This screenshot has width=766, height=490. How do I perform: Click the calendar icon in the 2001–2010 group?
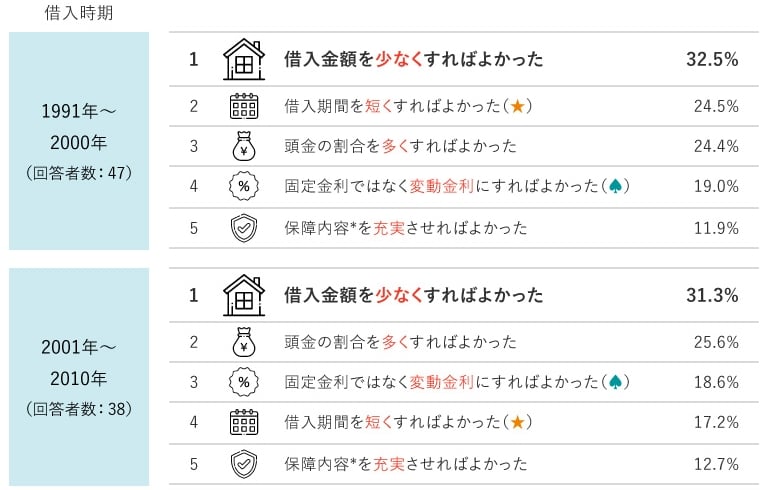click(243, 422)
